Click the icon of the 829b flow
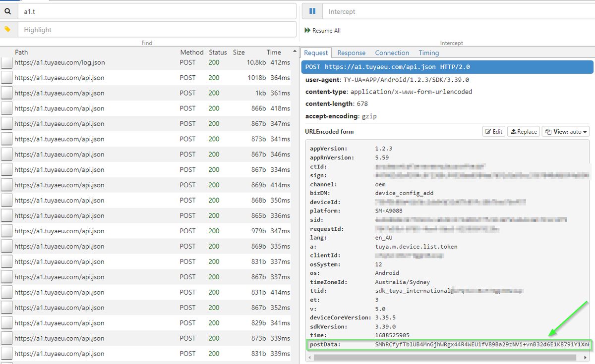 (x=6, y=323)
